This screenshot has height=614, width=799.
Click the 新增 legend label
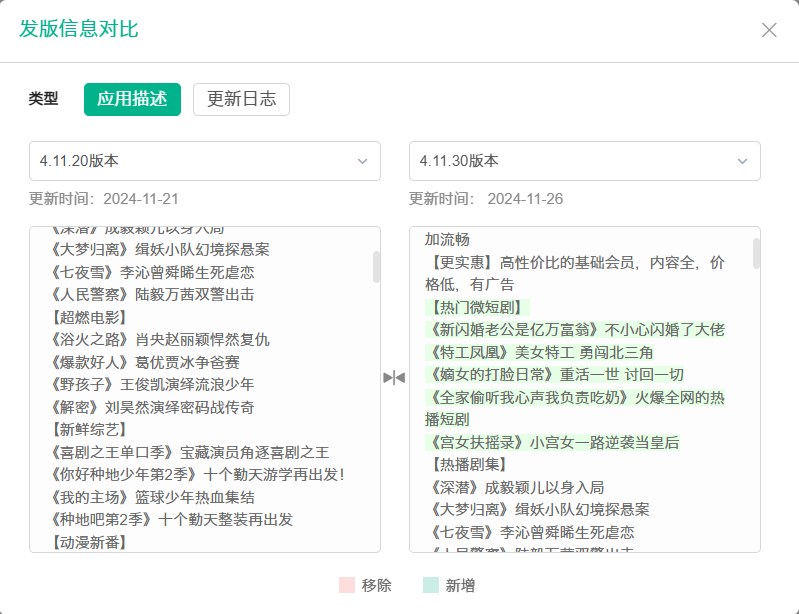tap(461, 585)
